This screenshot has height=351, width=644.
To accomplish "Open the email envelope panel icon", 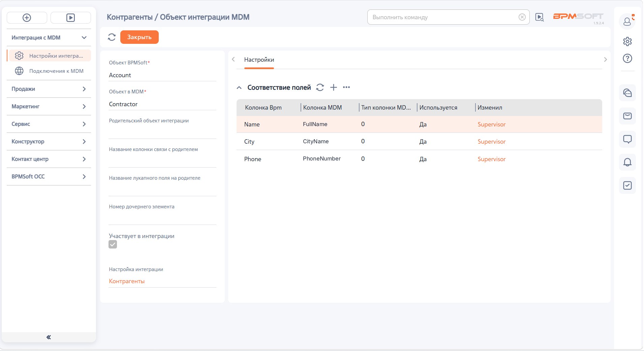I will [627, 116].
